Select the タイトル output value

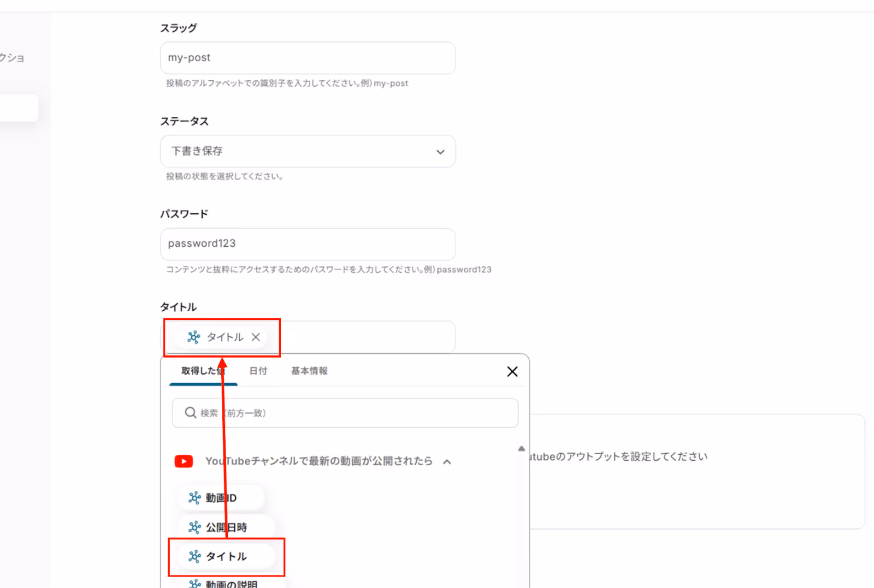point(226,556)
